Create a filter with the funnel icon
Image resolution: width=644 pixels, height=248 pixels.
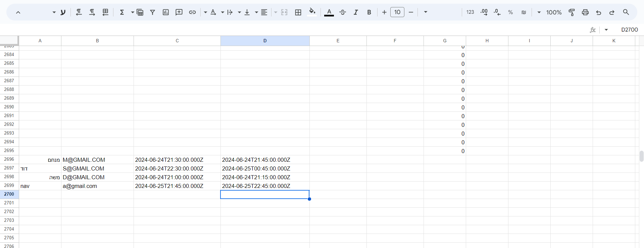coord(152,12)
